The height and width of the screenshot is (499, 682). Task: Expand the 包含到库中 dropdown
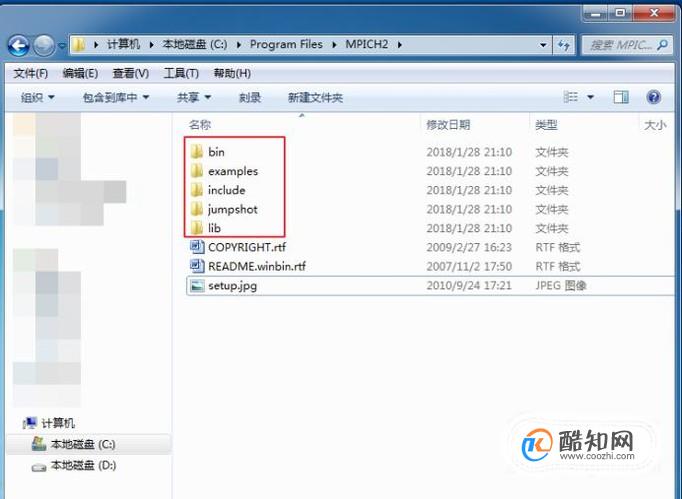click(116, 97)
